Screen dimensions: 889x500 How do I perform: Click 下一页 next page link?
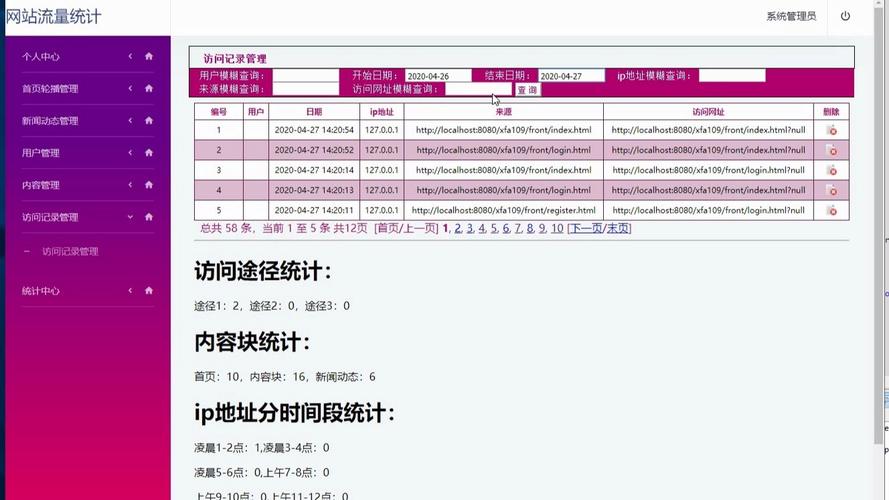pyautogui.click(x=586, y=228)
